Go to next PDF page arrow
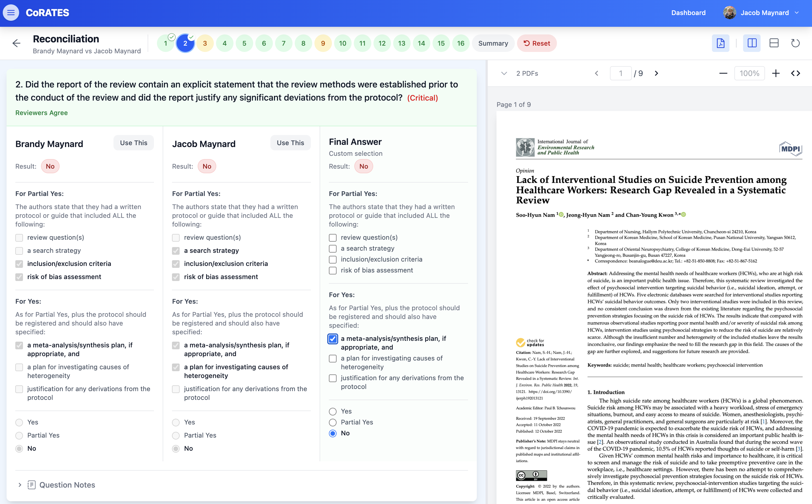 (656, 73)
